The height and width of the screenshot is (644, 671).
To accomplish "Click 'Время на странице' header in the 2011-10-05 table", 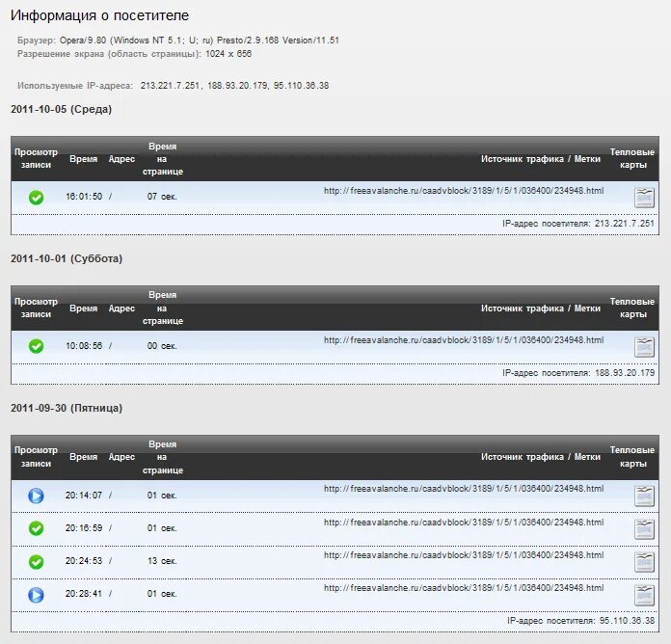I will click(163, 159).
